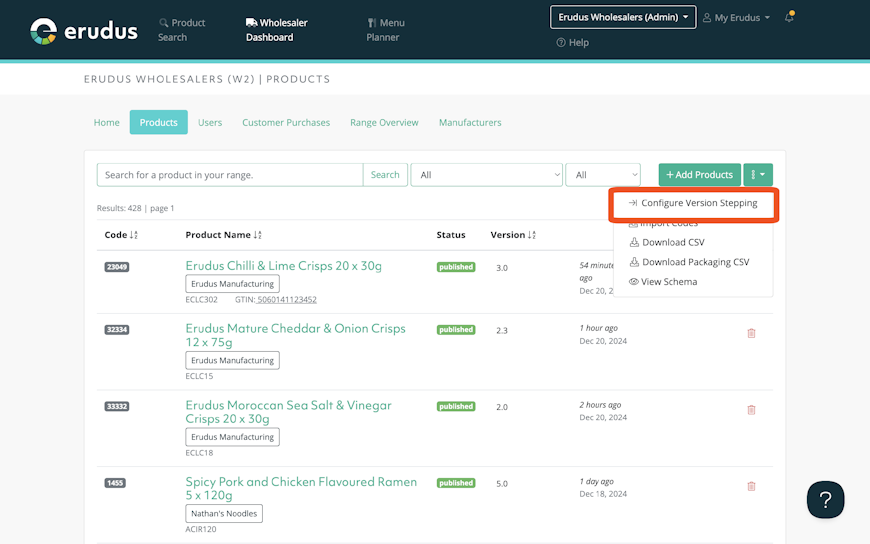Select Download Packaging CSV option
870x544 pixels.
[x=689, y=262]
